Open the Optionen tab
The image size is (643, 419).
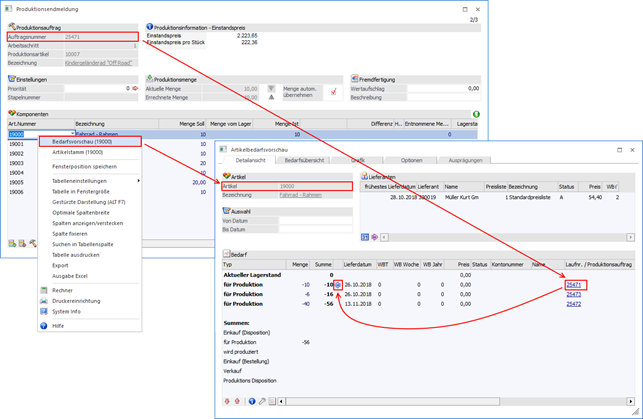click(x=411, y=160)
